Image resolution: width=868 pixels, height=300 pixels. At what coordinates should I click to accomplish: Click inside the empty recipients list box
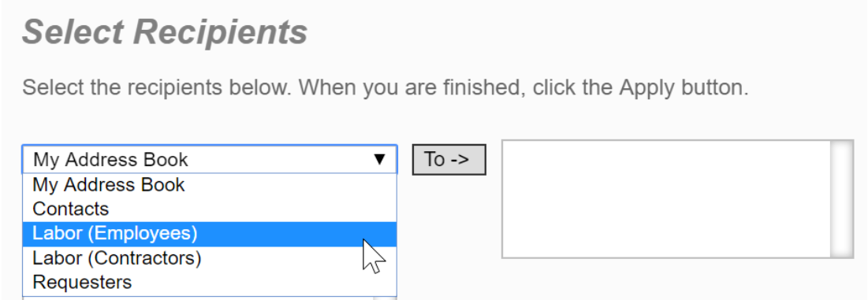pyautogui.click(x=666, y=199)
